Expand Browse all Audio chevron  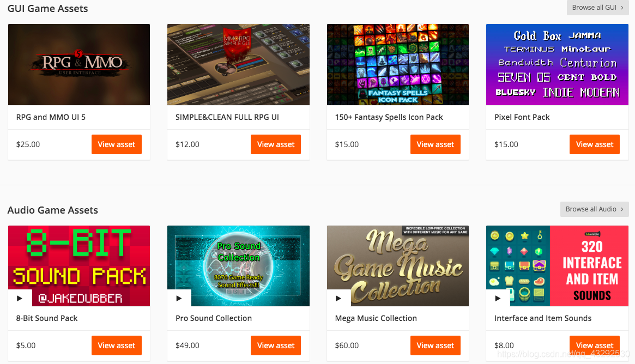click(622, 209)
